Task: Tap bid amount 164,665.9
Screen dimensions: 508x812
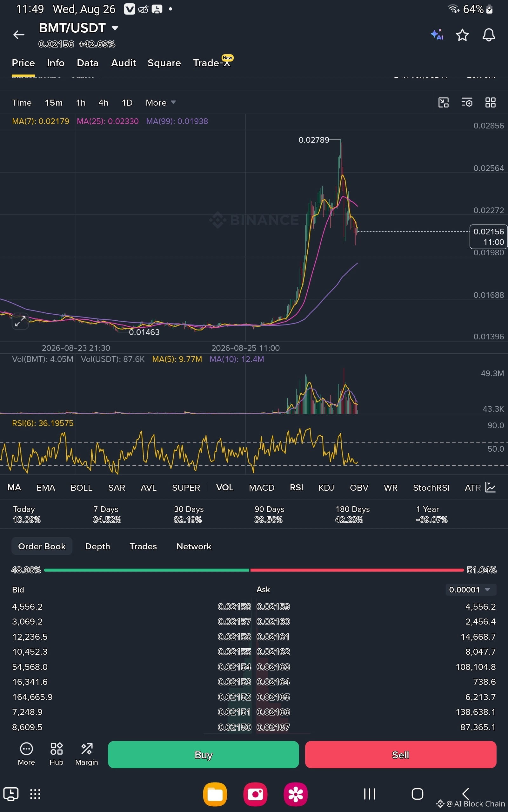Action: [33, 697]
